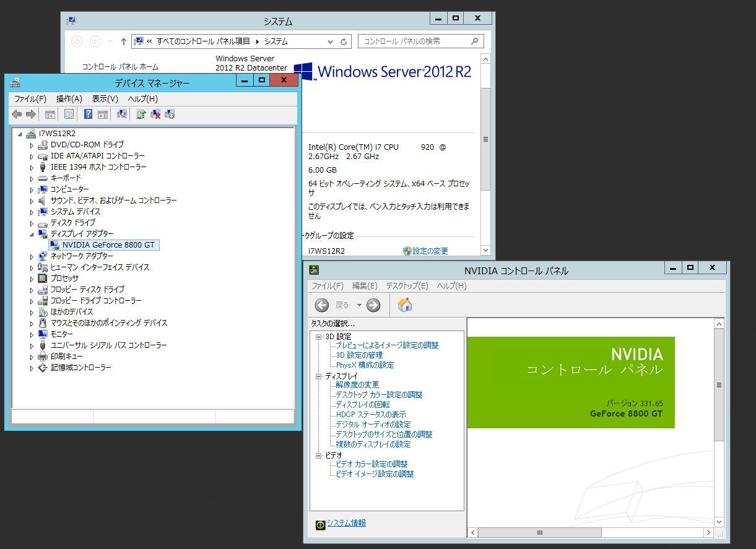Open the back history dropdown arrow in NVIDIA panel
756x549 pixels.
pyautogui.click(x=359, y=305)
